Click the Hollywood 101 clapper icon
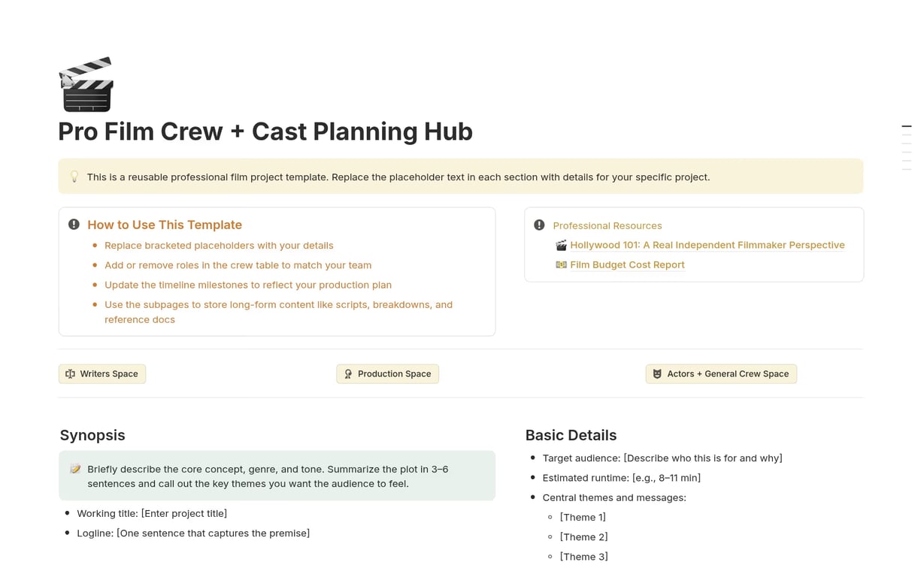The width and height of the screenshot is (924, 577). coord(561,245)
